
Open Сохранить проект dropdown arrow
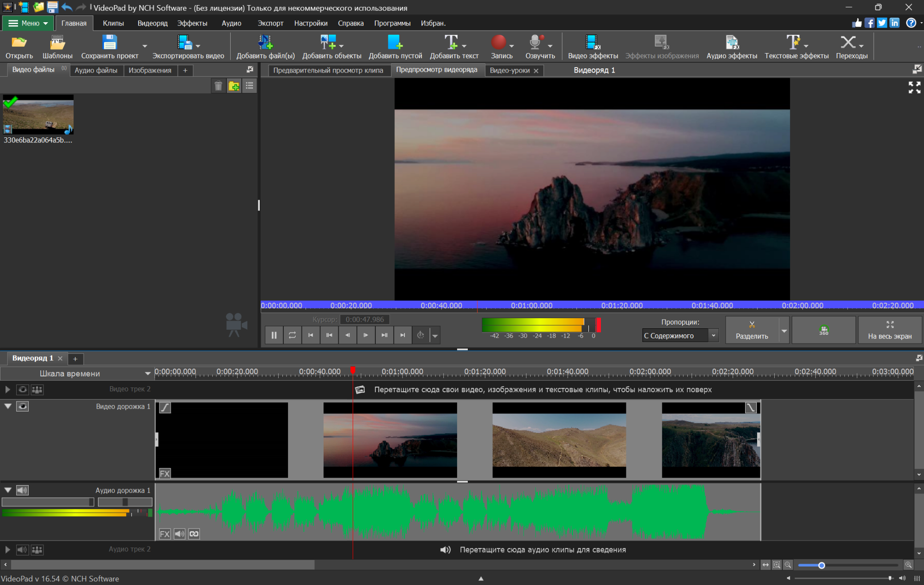(145, 46)
